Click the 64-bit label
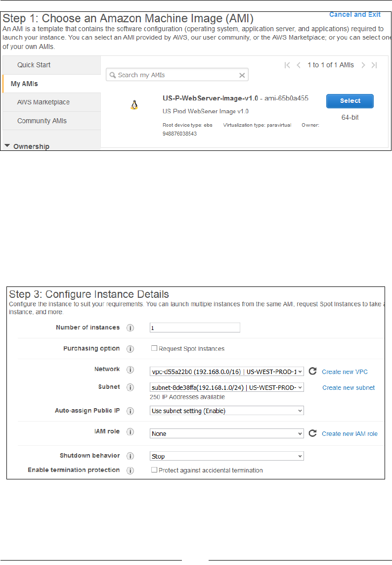The width and height of the screenshot is (392, 565). click(350, 117)
